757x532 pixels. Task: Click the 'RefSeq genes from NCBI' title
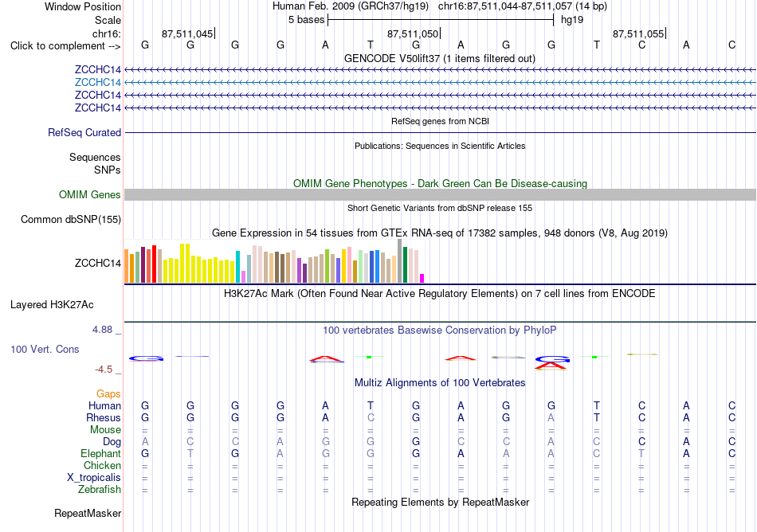(440, 122)
